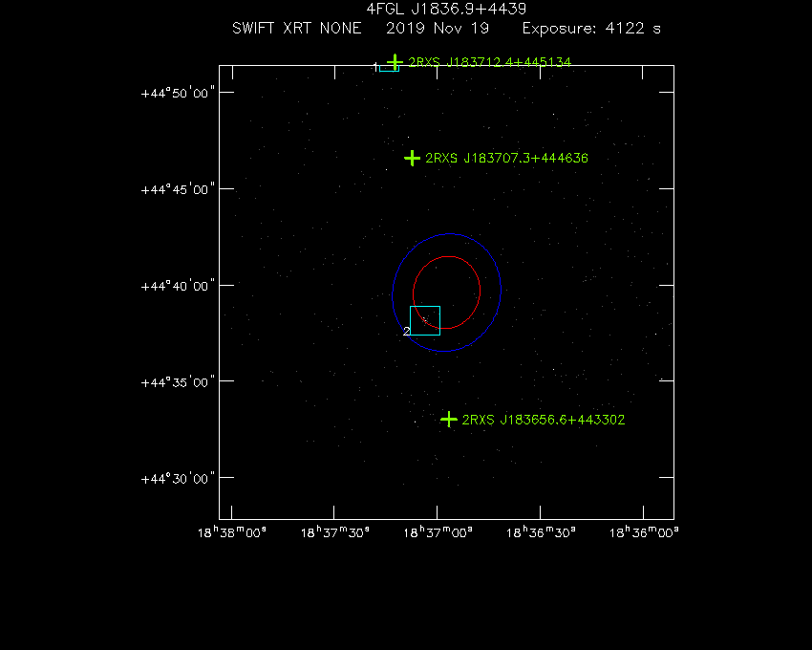The height and width of the screenshot is (650, 812).
Task: Click the right ascension label 18h36m00s
Action: pos(644,532)
